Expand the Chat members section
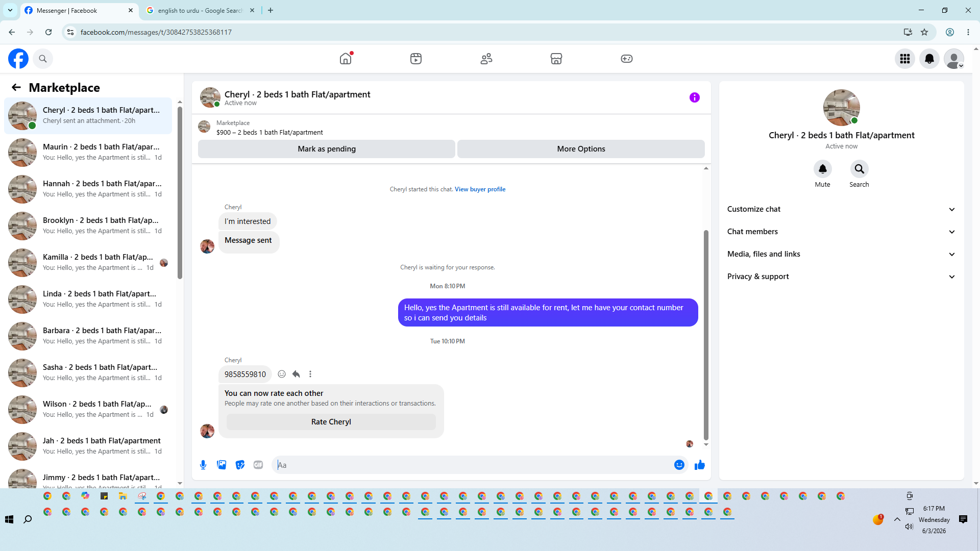The image size is (980, 551). [x=842, y=232]
